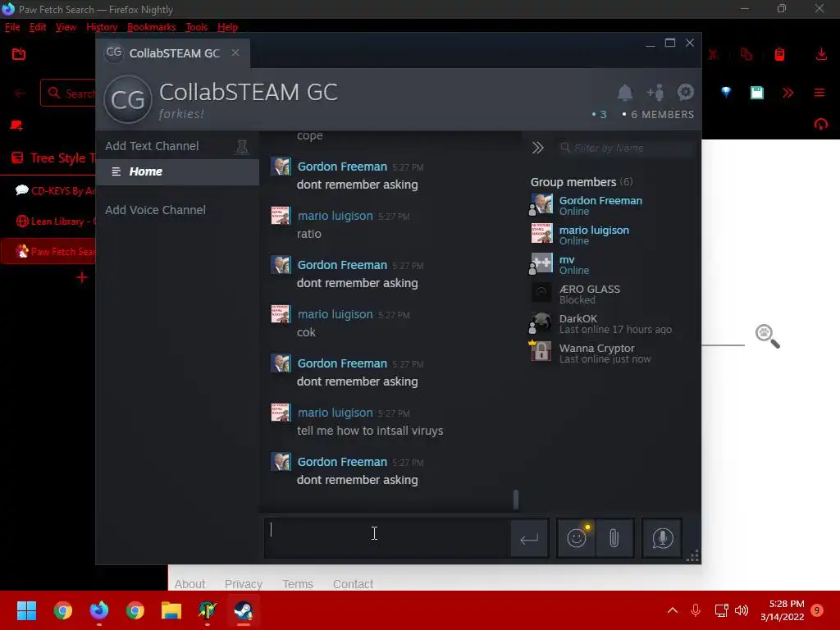Collapse the member list with double chevron
Screen dimensions: 840x630
click(537, 148)
